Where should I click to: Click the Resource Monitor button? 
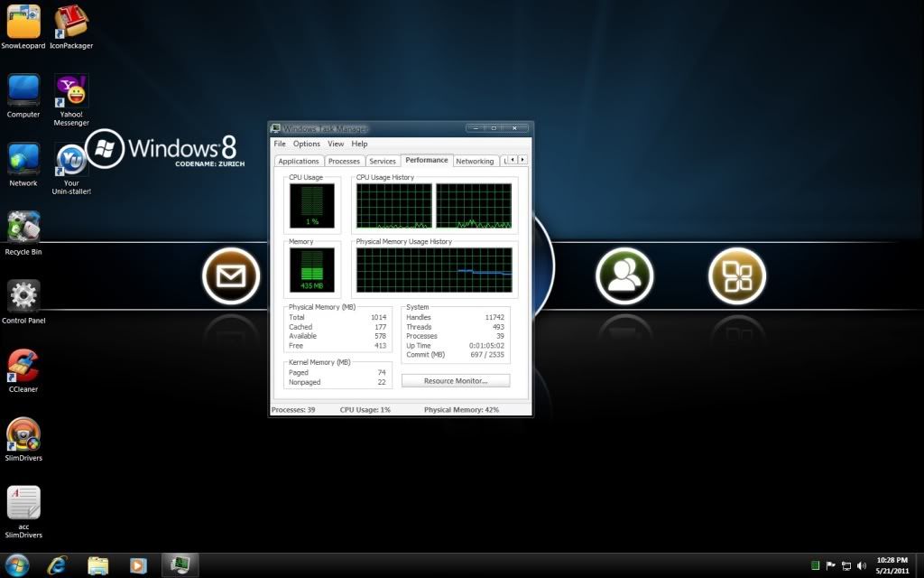[456, 381]
